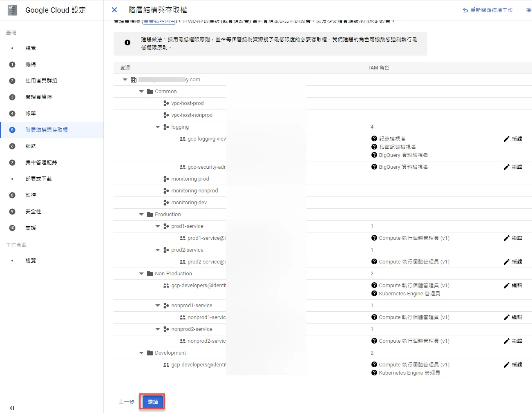The image size is (532, 413).
Task: Open step 2 使用者與群組
Action: 41,80
